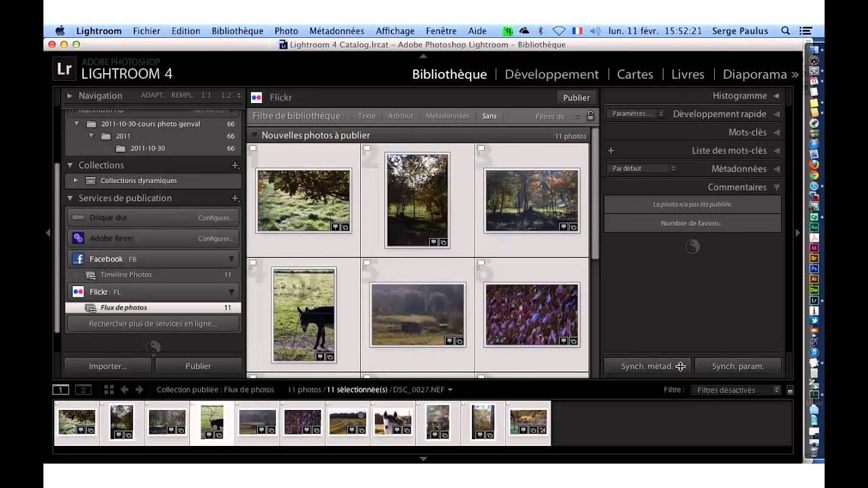The height and width of the screenshot is (488, 868).
Task: Expand the Navigation panel
Action: click(x=70, y=96)
